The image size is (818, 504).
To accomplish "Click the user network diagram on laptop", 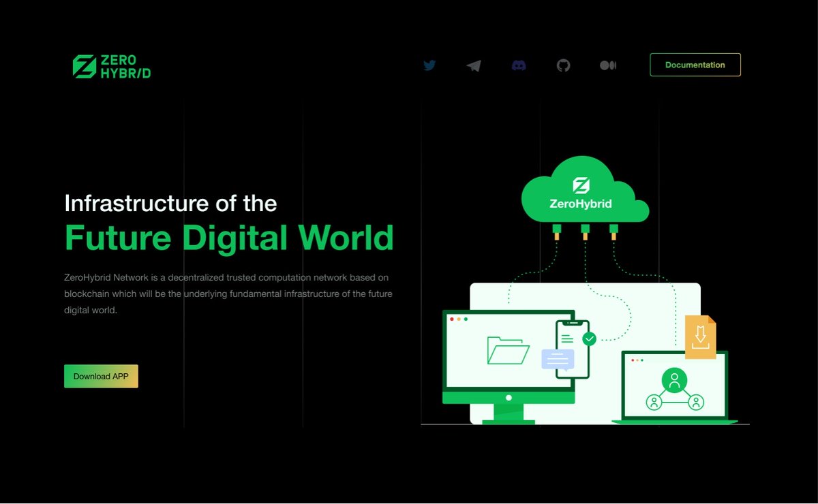I will 674,390.
